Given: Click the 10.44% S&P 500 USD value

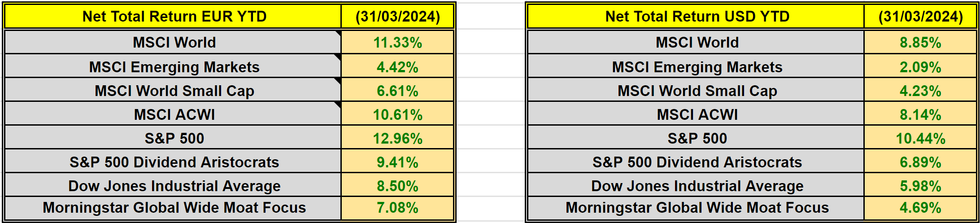Looking at the screenshot, I should (920, 139).
